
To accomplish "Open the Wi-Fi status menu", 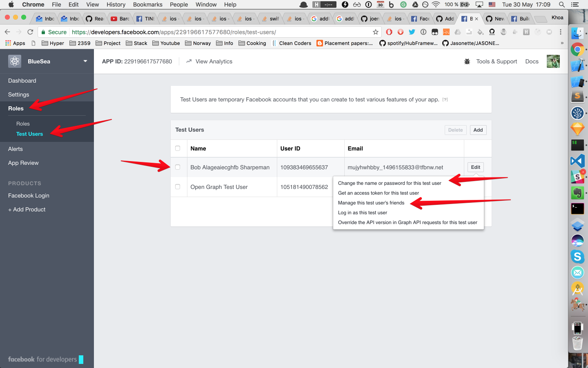I will 436,4.
